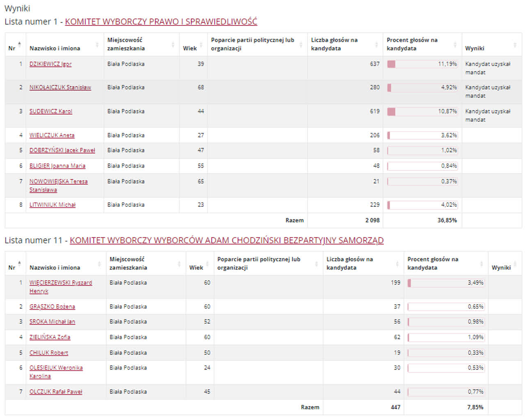Sort second table by Miejscowość zamieszkania arrow

[x=179, y=264]
